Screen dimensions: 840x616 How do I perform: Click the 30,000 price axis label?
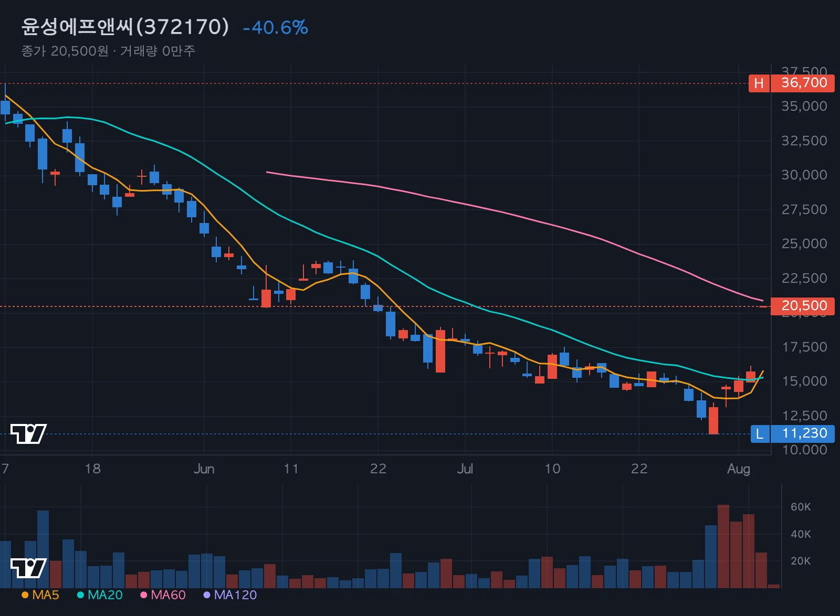pyautogui.click(x=804, y=175)
